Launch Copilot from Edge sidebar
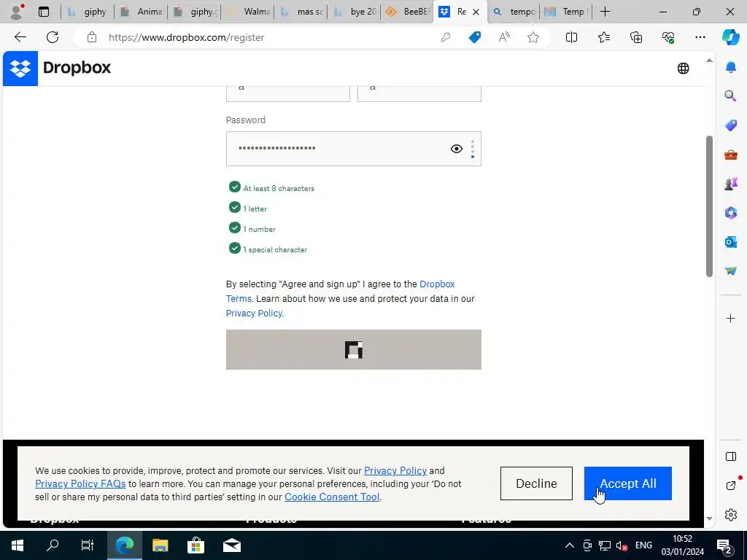The image size is (747, 560). (x=730, y=37)
